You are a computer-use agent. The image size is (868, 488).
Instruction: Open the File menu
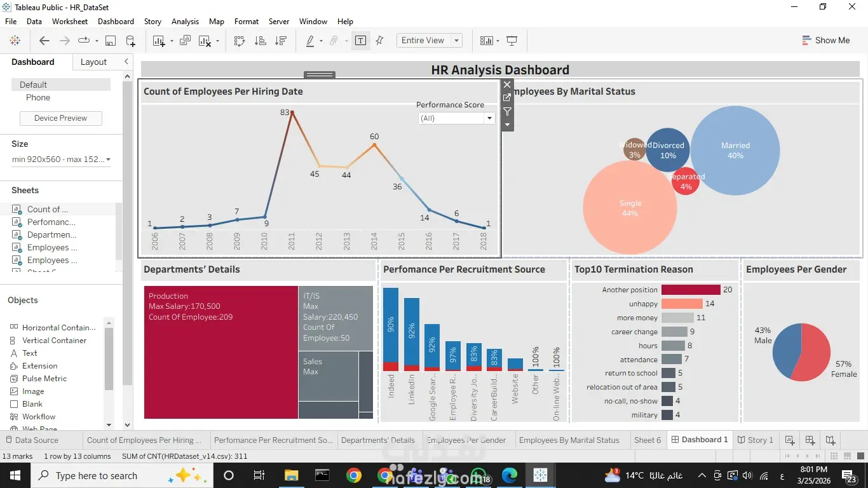(x=11, y=22)
